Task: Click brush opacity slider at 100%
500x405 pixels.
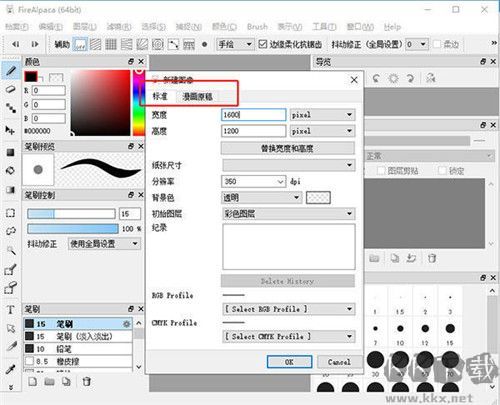Action: pyautogui.click(x=73, y=229)
